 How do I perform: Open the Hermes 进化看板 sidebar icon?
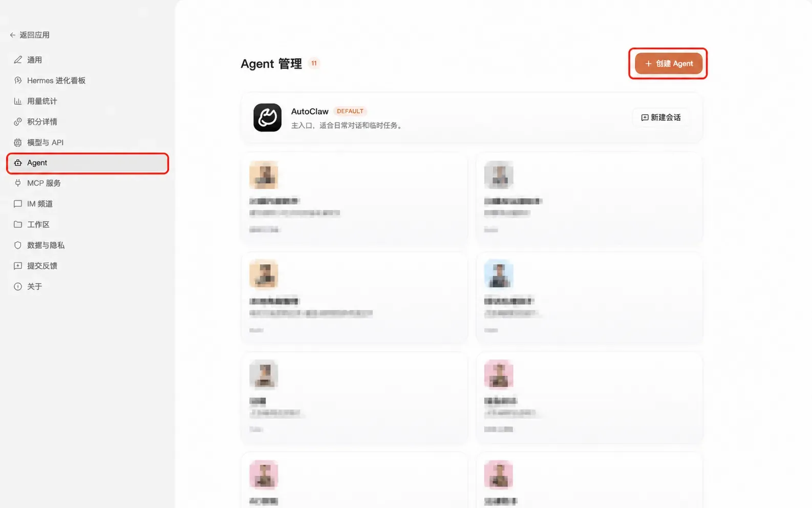[x=18, y=80]
